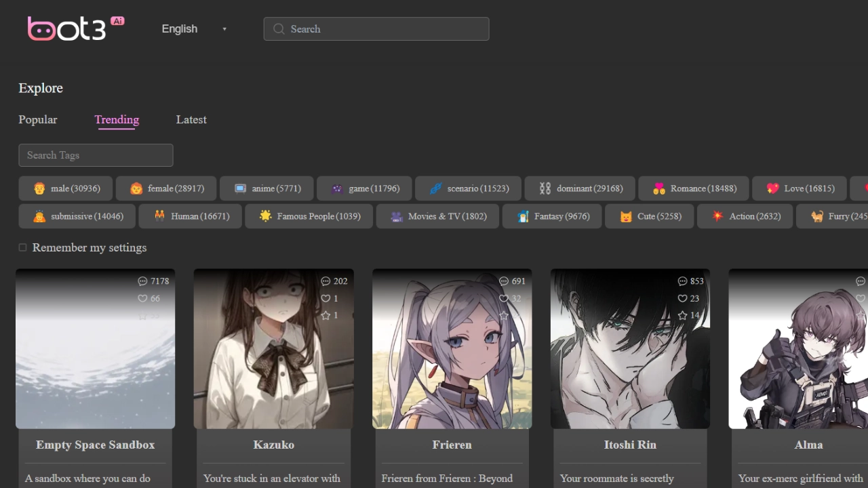
Task: Click the star icon on Itoshi Rin card
Action: point(682,315)
